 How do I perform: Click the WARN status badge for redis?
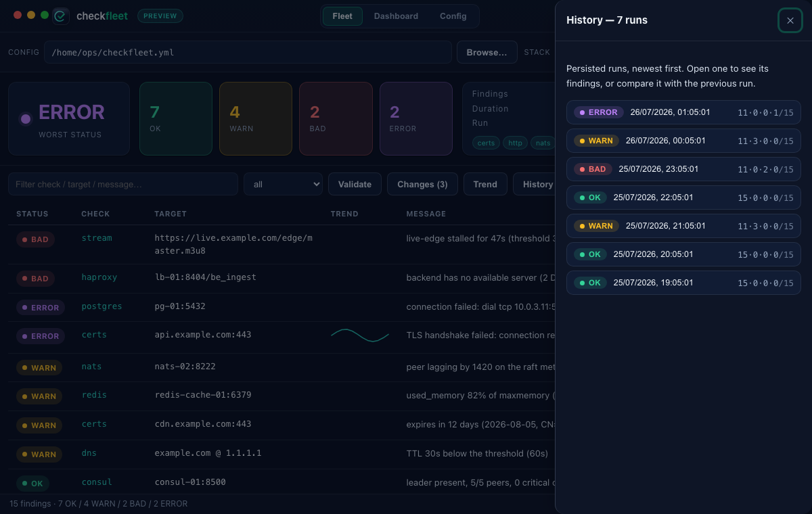pos(39,396)
